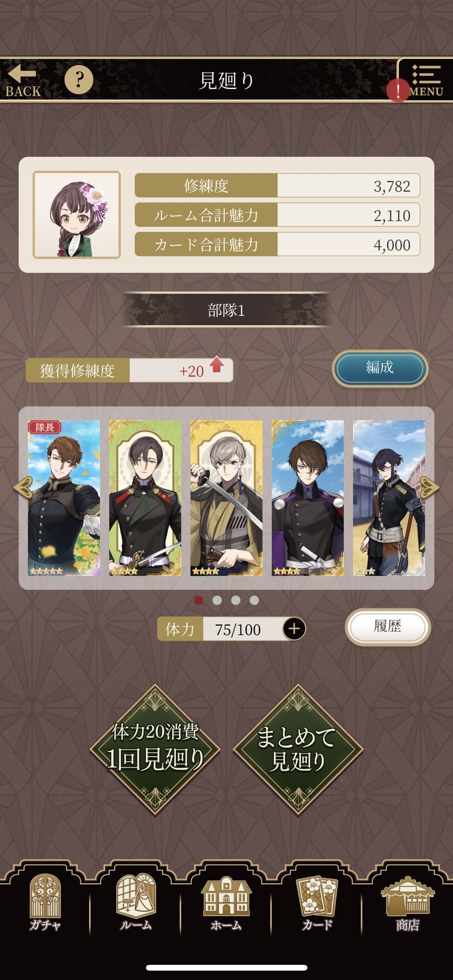
Task: Select the second squad page dot
Action: click(x=217, y=600)
